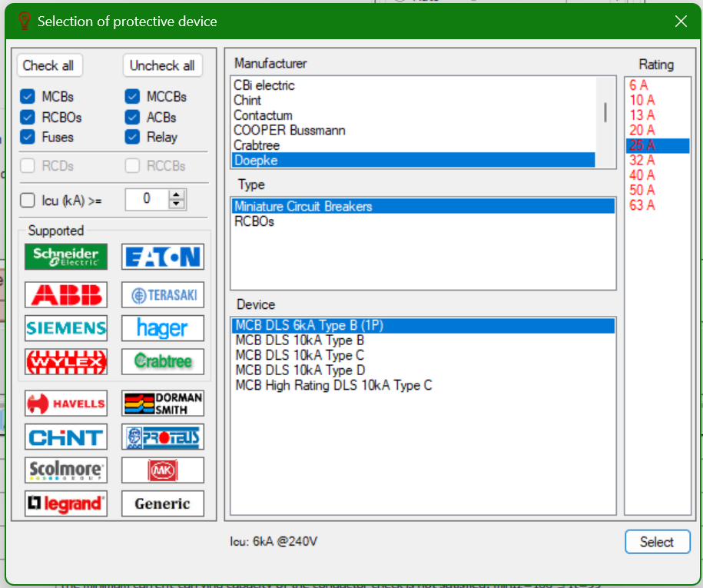Enable the Icu (kA) >= filter checkbox
The width and height of the screenshot is (703, 588).
[x=28, y=200]
